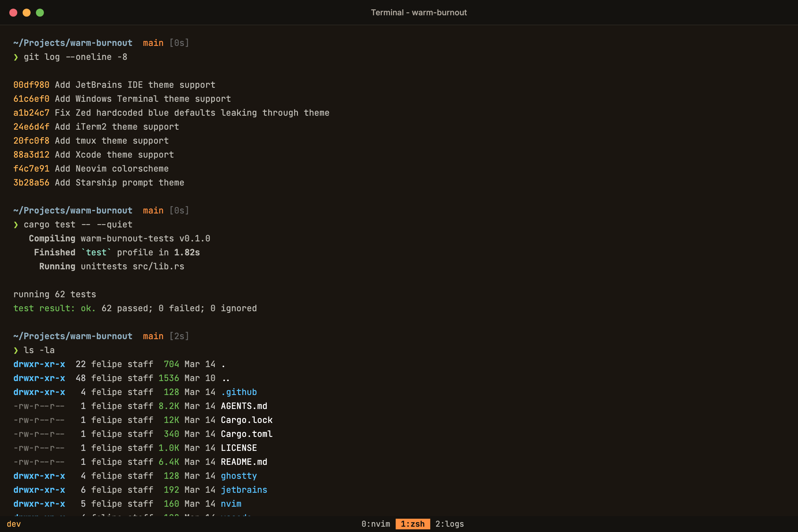798x532 pixels.
Task: Click the ~/Projects/warm-burnout path text
Action: pos(73,43)
